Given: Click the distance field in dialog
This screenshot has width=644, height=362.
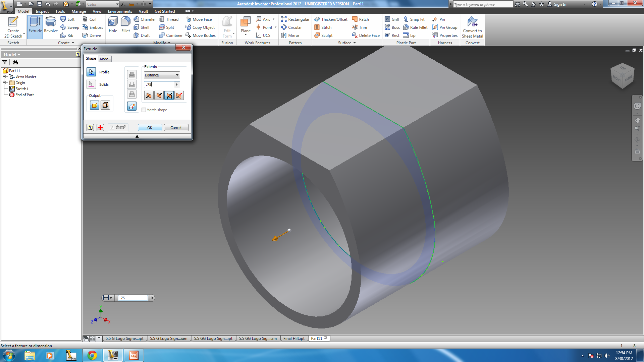Looking at the screenshot, I should tap(159, 84).
